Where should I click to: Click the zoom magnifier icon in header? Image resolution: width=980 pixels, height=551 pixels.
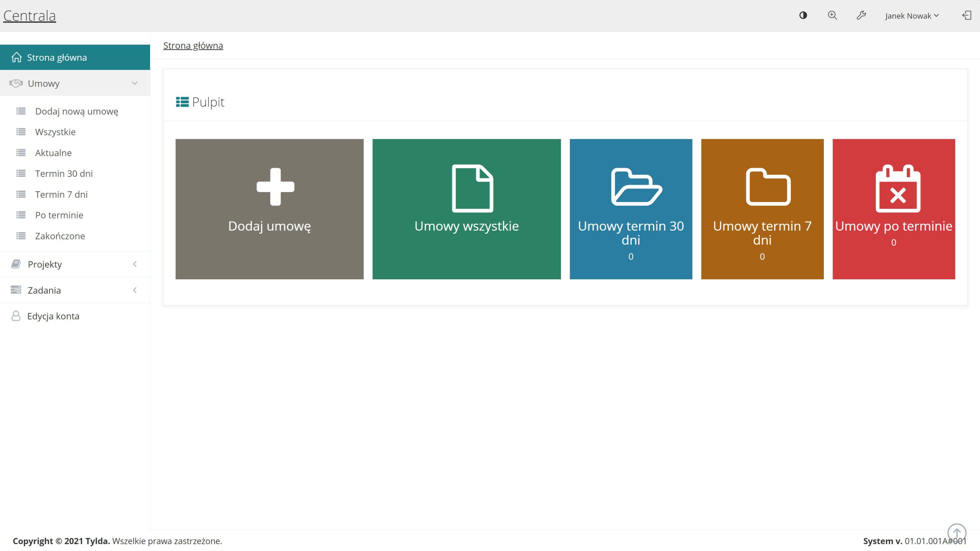tap(832, 15)
